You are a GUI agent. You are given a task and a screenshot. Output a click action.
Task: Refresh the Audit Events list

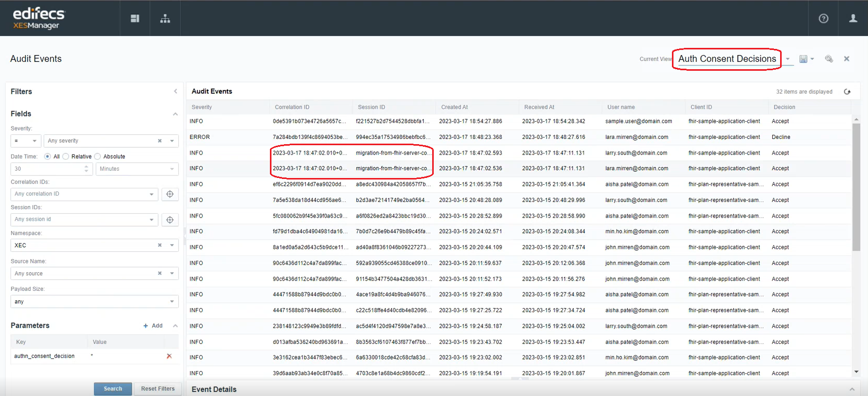(847, 92)
